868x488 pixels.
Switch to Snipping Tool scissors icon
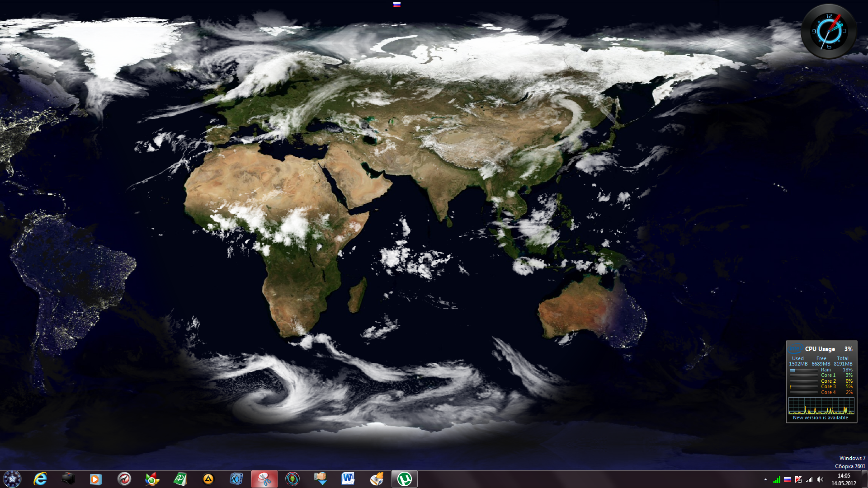click(x=264, y=479)
